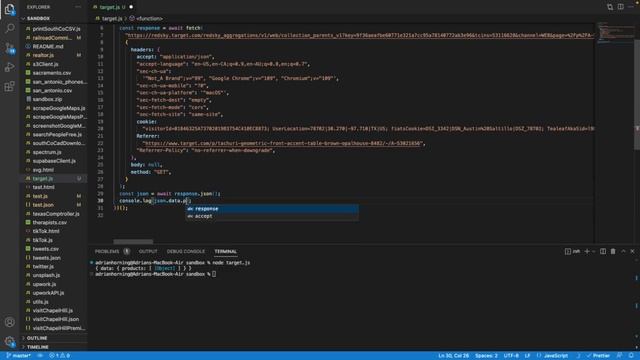Click LF end-of-line setting
The height and width of the screenshot is (360, 640).
coord(527,356)
